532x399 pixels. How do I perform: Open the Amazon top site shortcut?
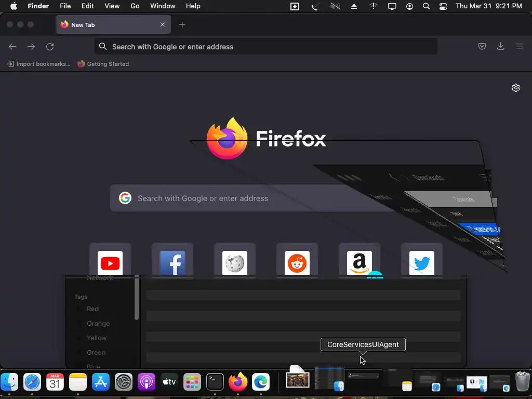[360, 261]
